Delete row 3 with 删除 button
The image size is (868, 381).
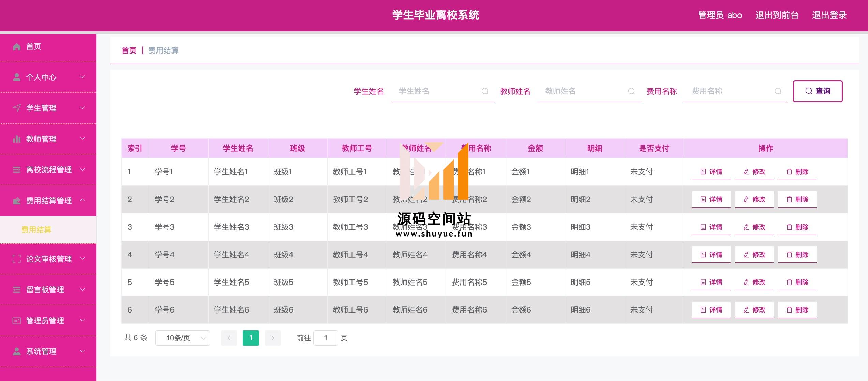point(797,227)
